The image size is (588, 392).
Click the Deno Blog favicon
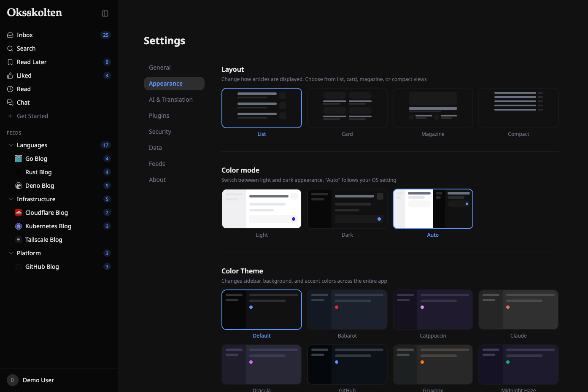(19, 186)
